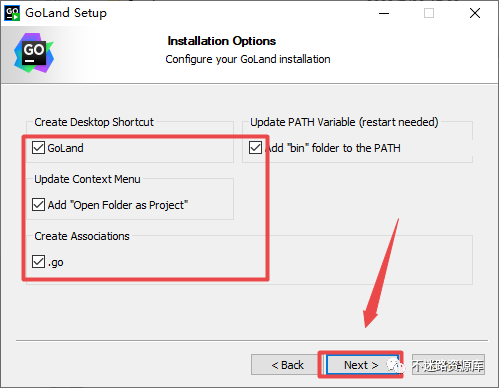Image resolution: width=499 pixels, height=388 pixels.
Task: Click the "GoLand" shortcut label text
Action: tap(65, 148)
